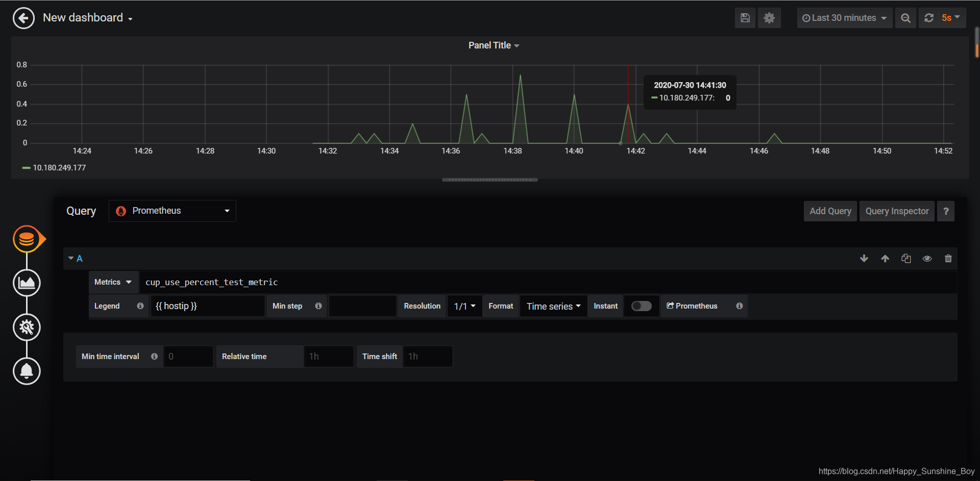Go back using the arrow at top left

(x=23, y=18)
